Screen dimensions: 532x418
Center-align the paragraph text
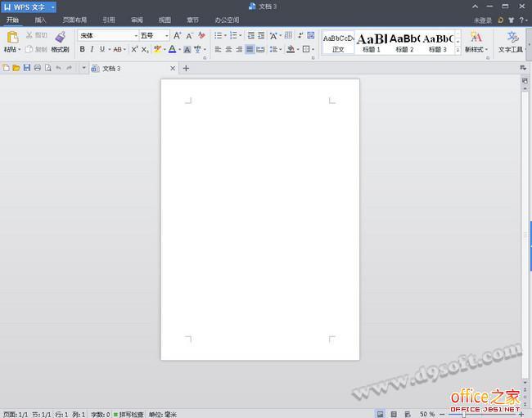coord(228,50)
